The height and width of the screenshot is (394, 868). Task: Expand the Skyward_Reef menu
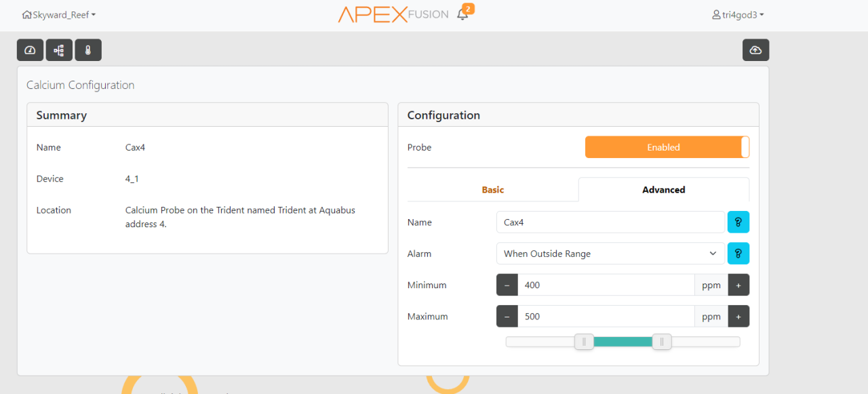click(x=59, y=14)
